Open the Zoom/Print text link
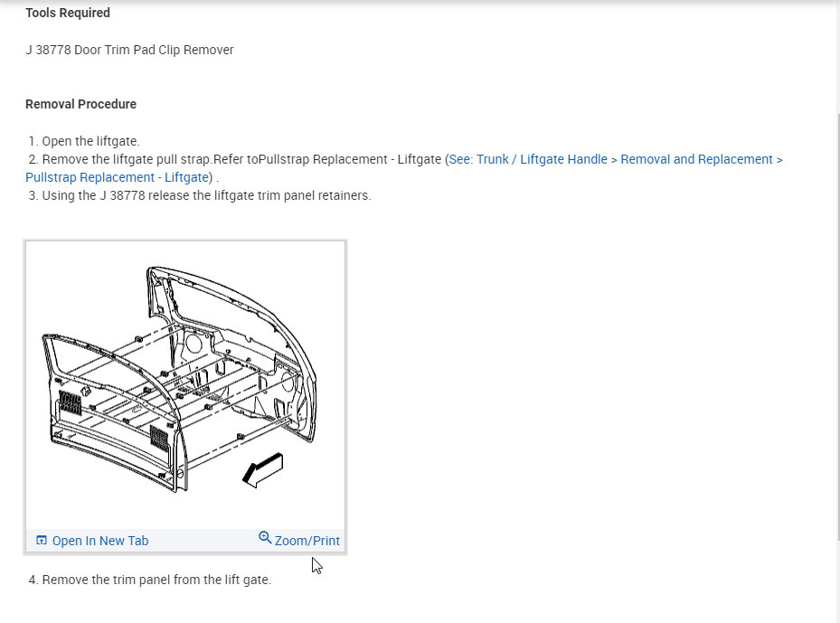Image resolution: width=840 pixels, height=623 pixels. click(x=307, y=541)
